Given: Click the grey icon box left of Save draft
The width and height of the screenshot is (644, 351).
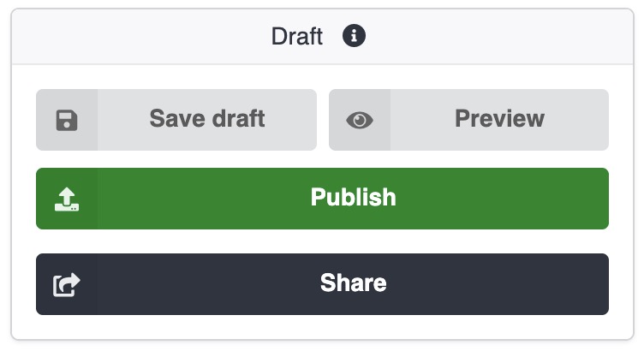Looking at the screenshot, I should 67,120.
